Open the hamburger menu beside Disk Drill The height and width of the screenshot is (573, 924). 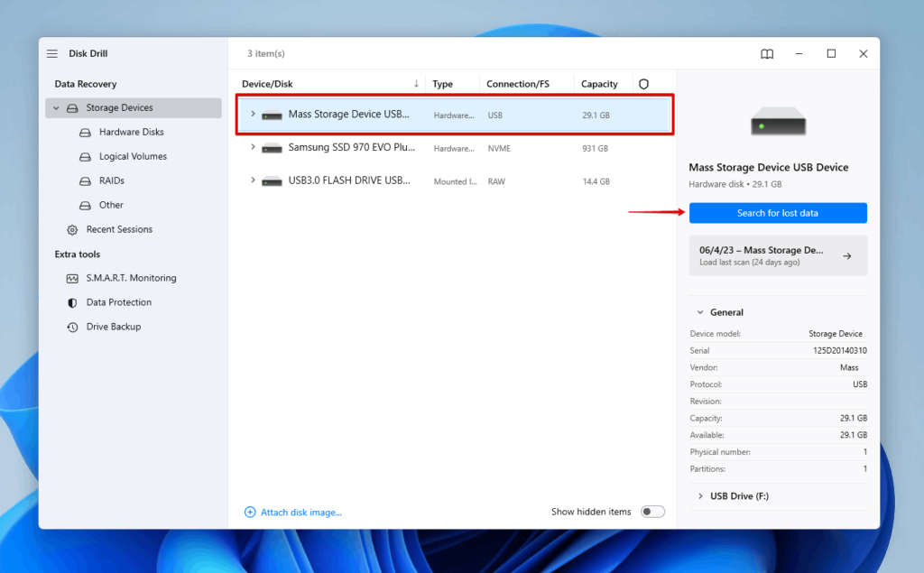pyautogui.click(x=52, y=54)
